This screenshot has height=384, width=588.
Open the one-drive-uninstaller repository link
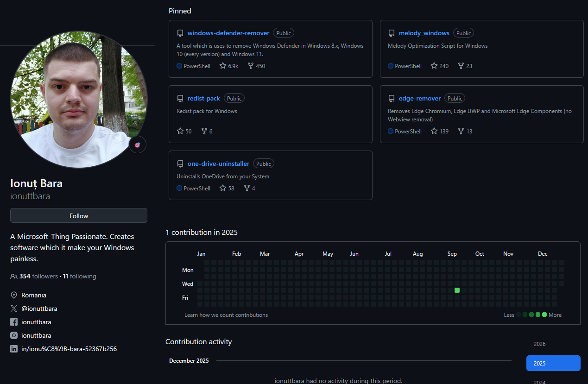click(x=218, y=164)
